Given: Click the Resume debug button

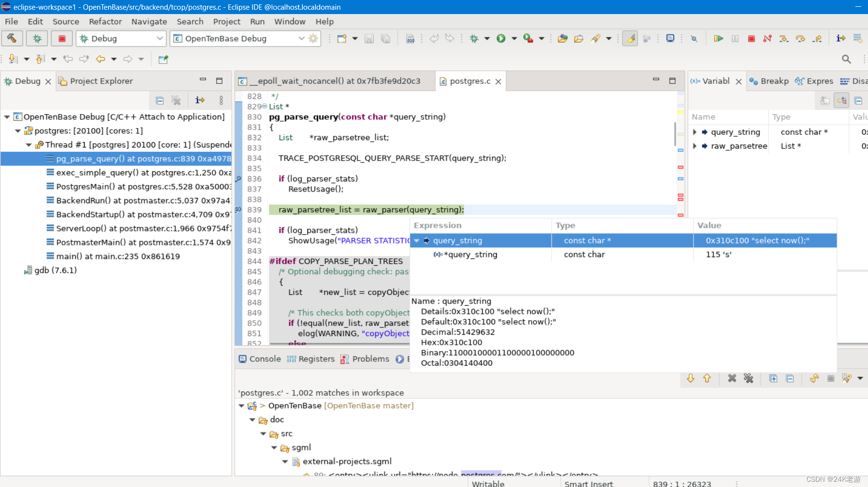Looking at the screenshot, I should (718, 38).
